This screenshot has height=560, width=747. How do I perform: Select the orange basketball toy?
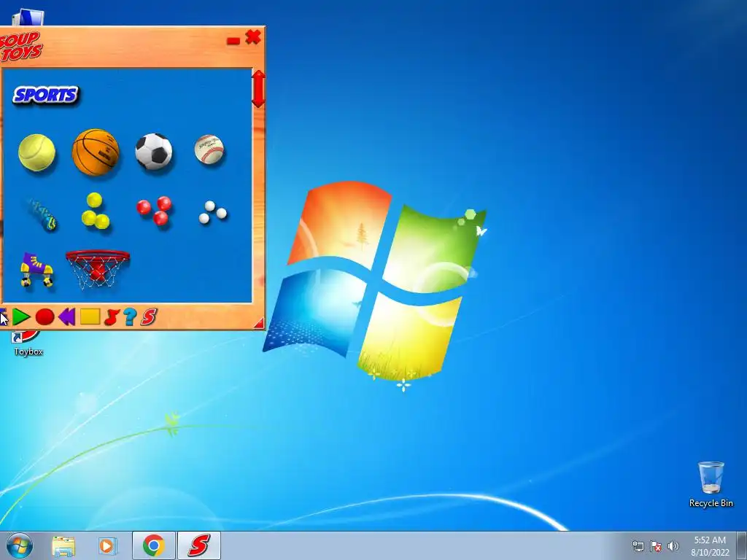pyautogui.click(x=96, y=152)
